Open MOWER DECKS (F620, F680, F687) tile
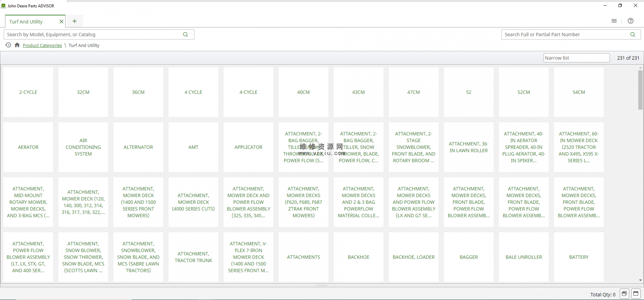This screenshot has width=644, height=300. 304,202
